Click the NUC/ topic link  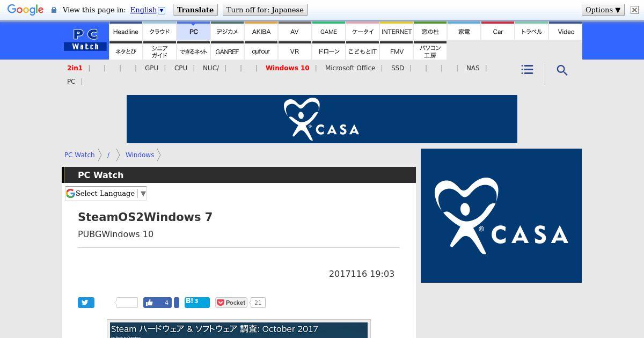[211, 68]
